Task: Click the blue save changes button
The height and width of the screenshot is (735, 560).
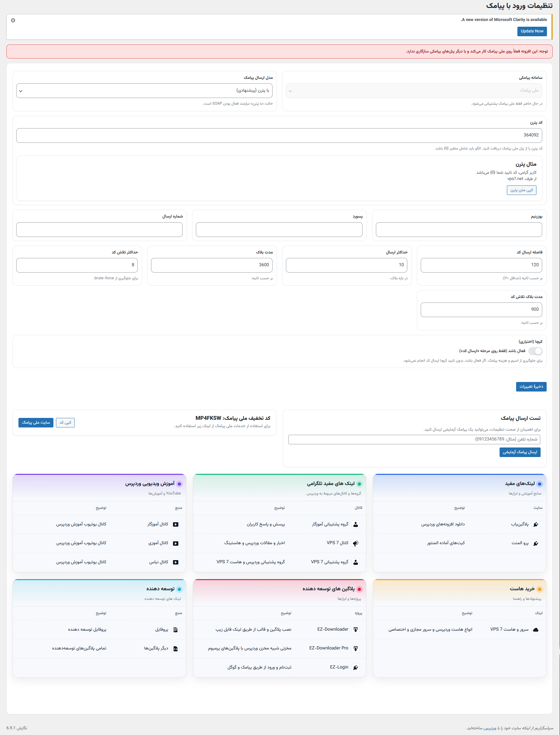Action: tap(531, 387)
